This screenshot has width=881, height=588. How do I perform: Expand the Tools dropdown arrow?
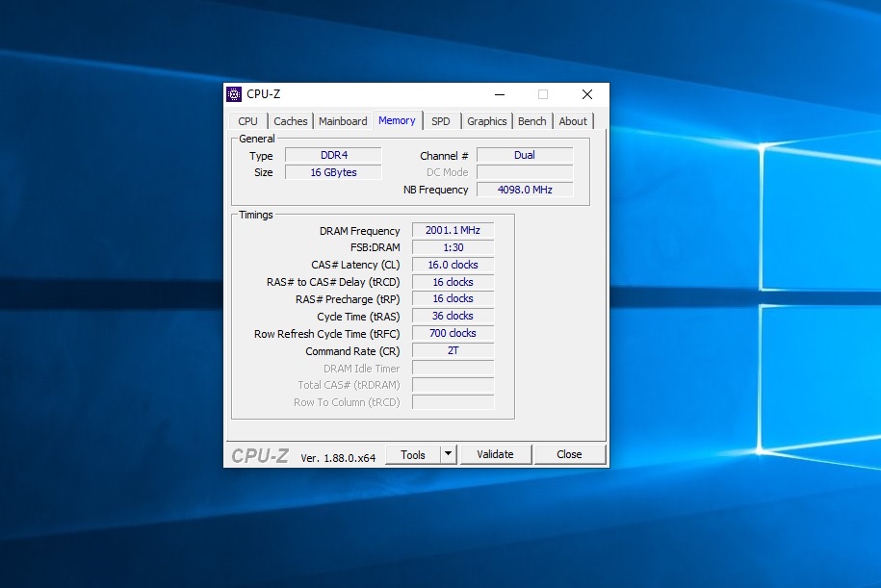[x=449, y=454]
